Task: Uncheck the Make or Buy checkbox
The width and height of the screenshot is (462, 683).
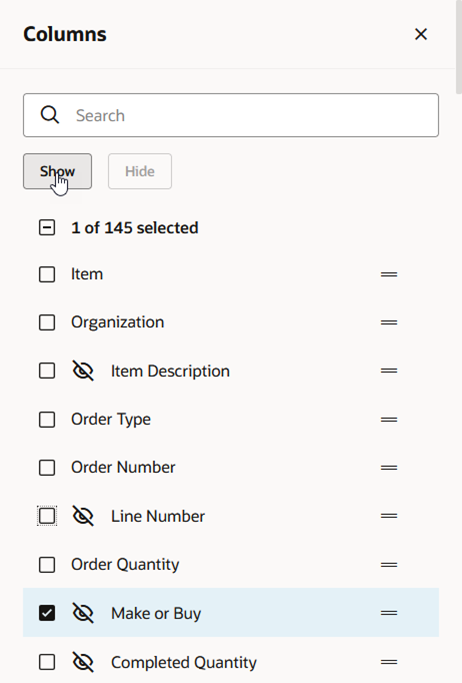Action: (x=47, y=613)
